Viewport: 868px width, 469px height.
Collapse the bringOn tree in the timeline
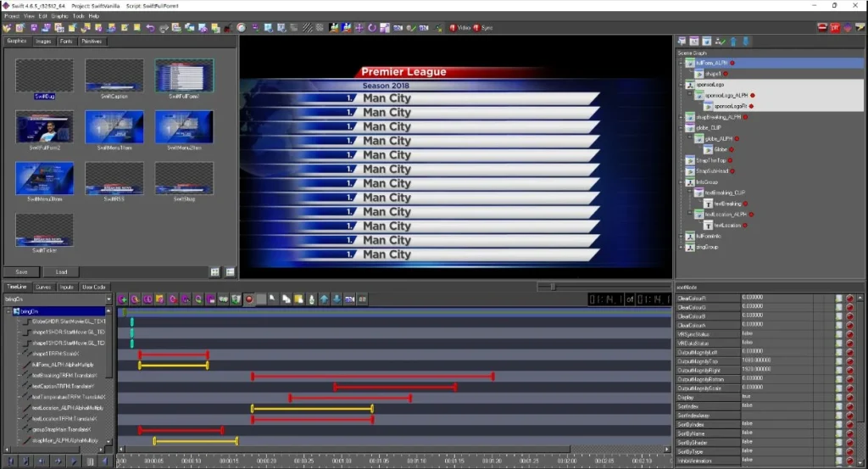pyautogui.click(x=8, y=312)
